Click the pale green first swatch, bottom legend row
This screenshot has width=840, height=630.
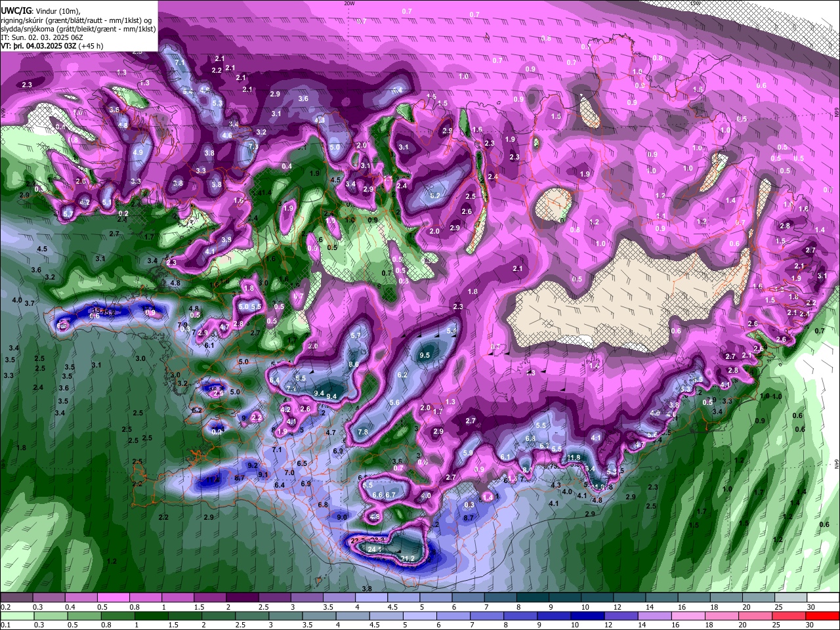[17, 616]
